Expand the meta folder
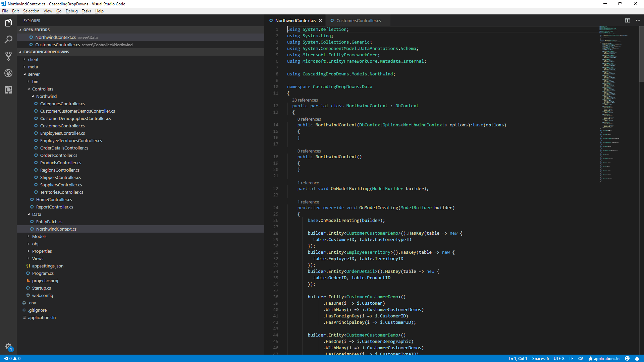 (x=24, y=67)
